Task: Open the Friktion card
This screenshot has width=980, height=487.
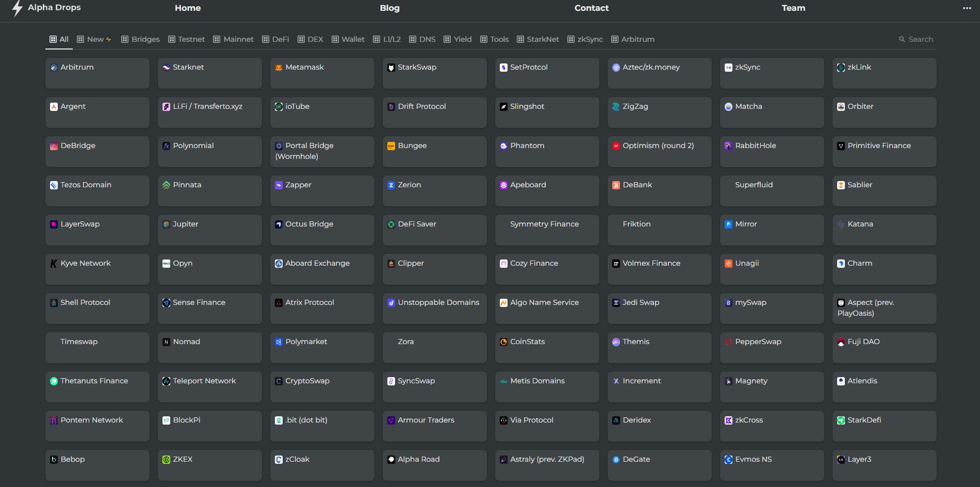Action: (659, 230)
